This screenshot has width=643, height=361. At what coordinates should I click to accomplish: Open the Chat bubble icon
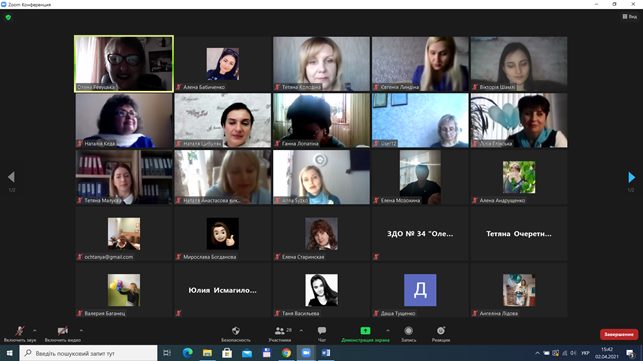(322, 331)
